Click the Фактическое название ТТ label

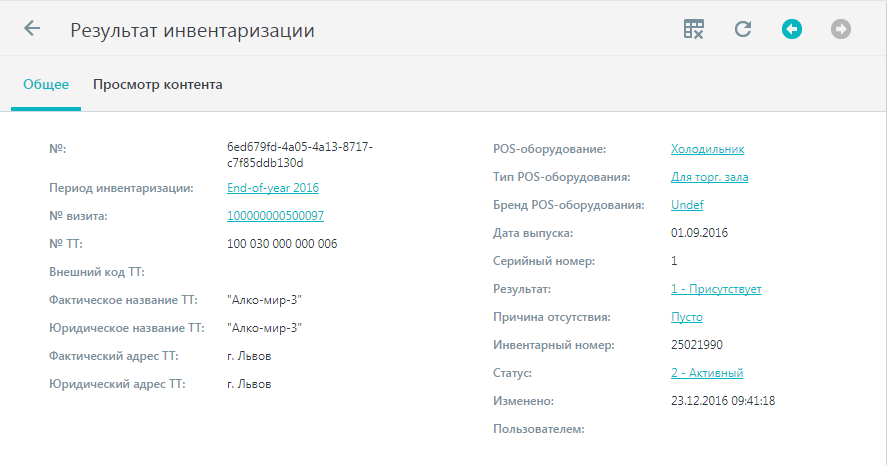[x=123, y=300]
